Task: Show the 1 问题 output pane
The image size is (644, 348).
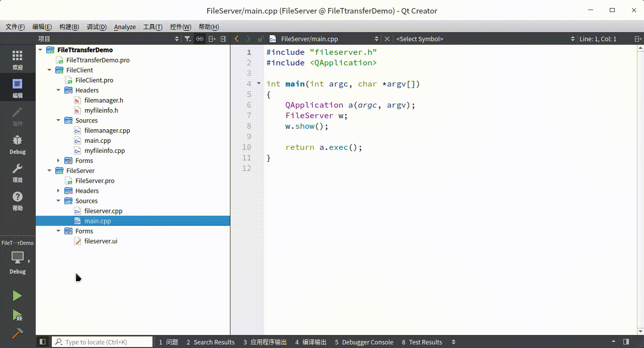Action: pos(169,342)
